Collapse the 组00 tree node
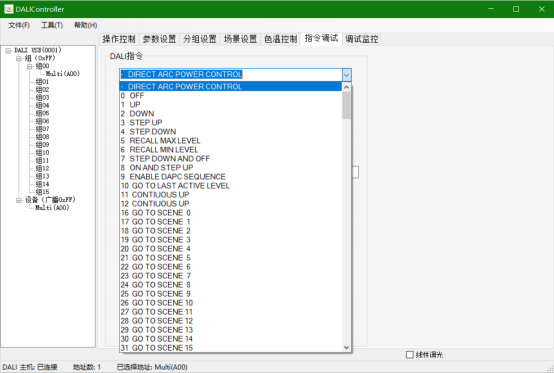The height and width of the screenshot is (373, 554). (x=30, y=66)
